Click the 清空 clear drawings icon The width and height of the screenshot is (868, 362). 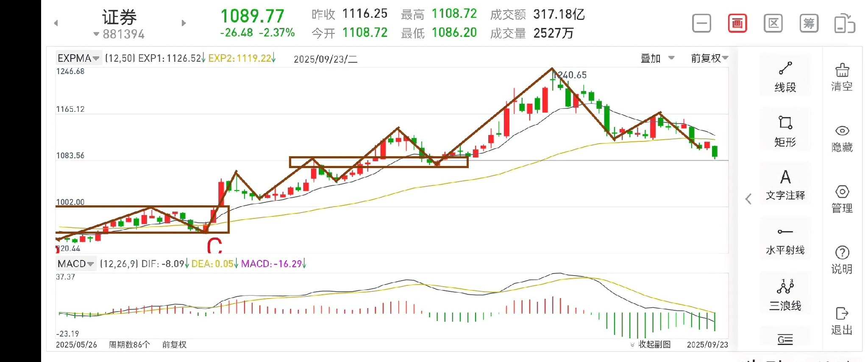842,77
